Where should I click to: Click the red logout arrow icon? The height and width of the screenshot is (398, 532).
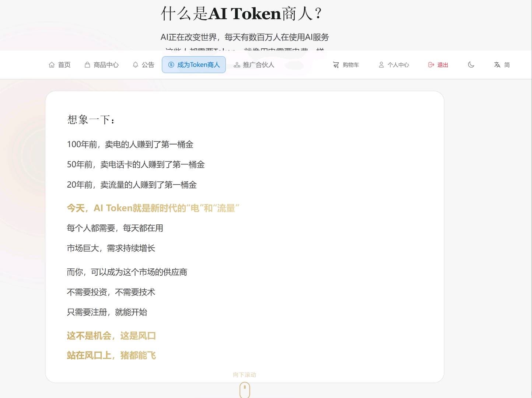pos(431,65)
